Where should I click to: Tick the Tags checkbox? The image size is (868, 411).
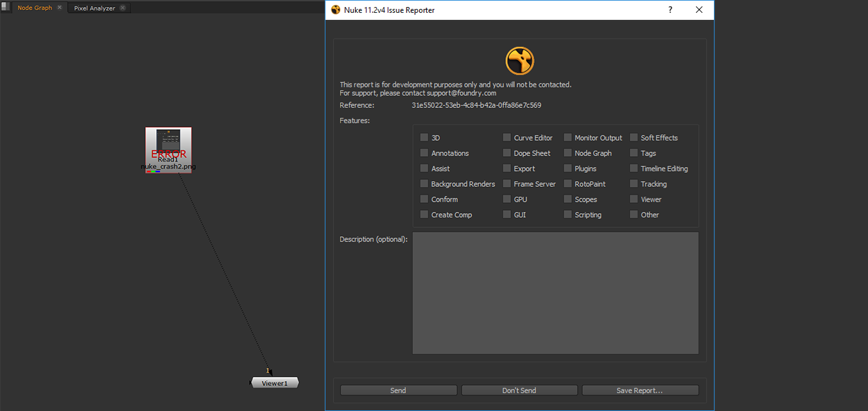(634, 153)
